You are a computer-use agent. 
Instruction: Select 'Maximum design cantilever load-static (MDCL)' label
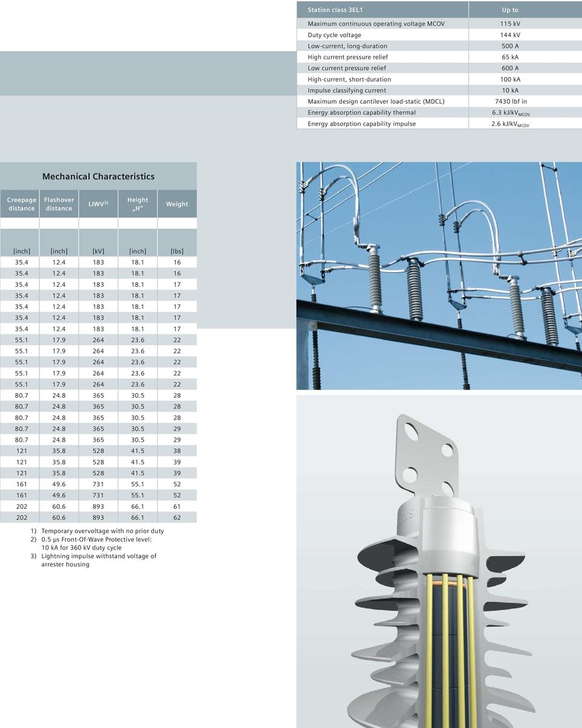pos(376,101)
